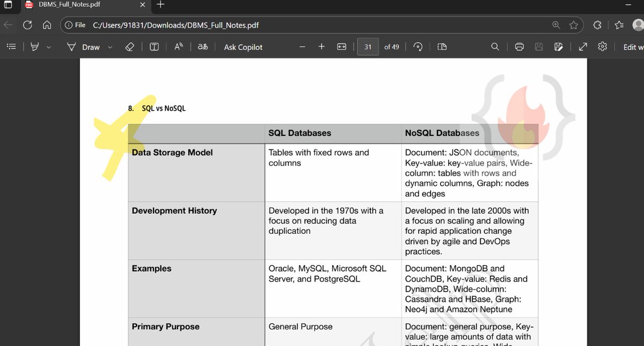Click the address bar file path
This screenshot has width=644, height=346.
click(x=176, y=25)
